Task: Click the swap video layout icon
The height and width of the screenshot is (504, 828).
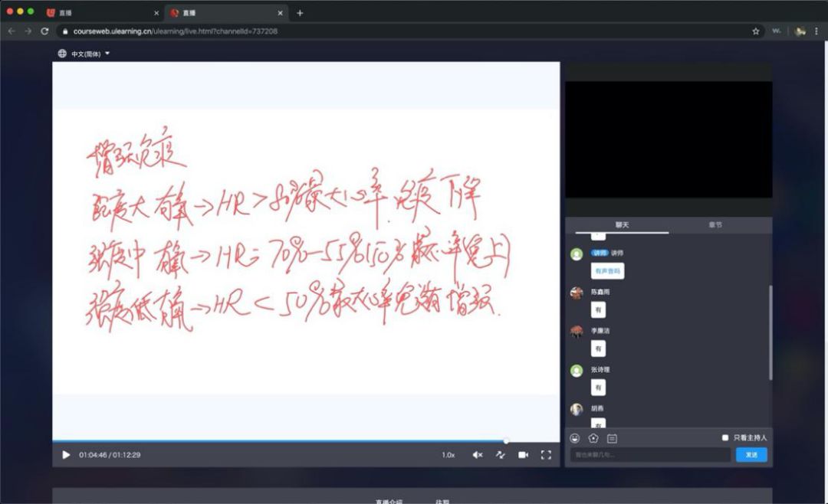Action: point(500,455)
